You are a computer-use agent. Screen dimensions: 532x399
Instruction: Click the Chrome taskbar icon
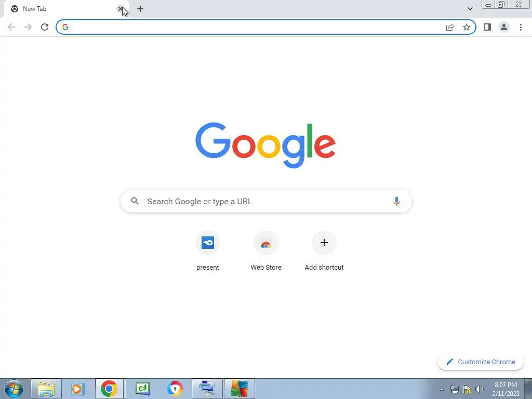(x=109, y=389)
